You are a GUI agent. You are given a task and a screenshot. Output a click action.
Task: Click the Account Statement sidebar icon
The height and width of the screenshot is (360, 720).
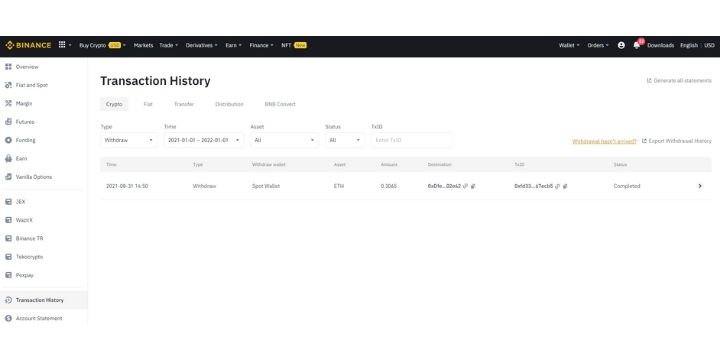click(x=8, y=318)
